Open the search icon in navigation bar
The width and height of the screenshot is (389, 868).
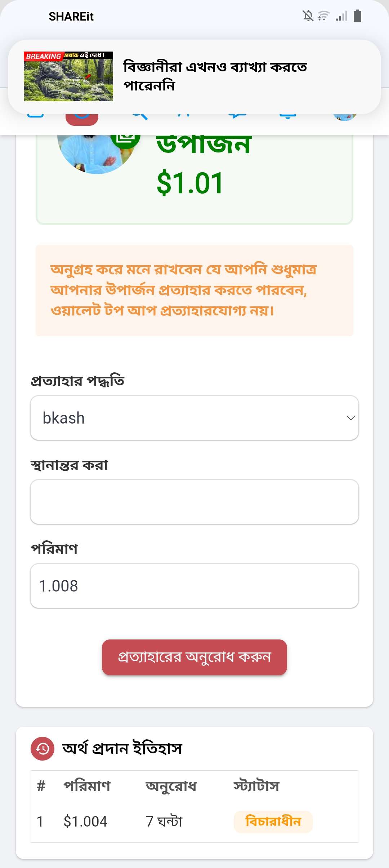pyautogui.click(x=140, y=116)
